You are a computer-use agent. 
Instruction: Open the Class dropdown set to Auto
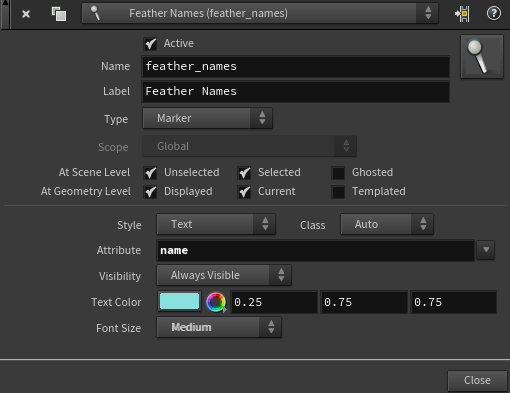[387, 224]
